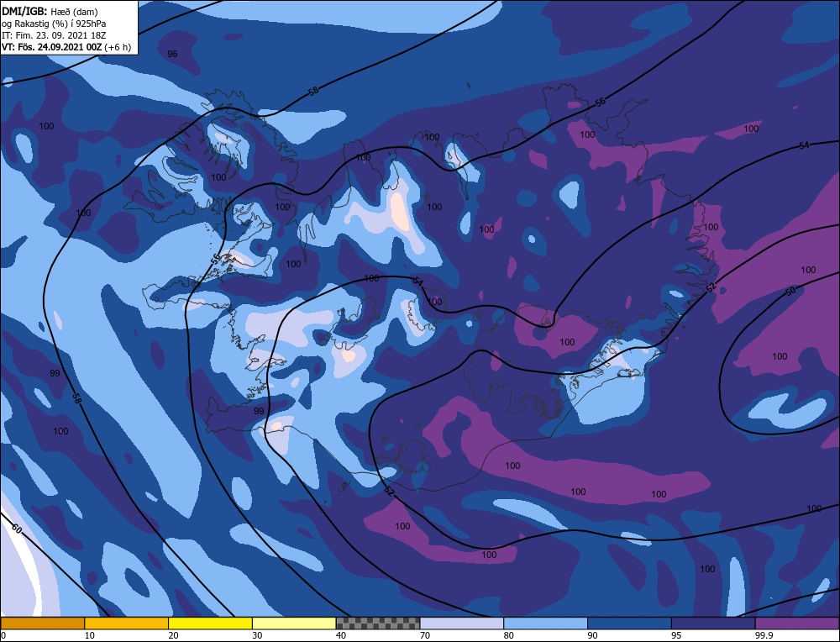Click the valid time 'VT: Fös. 24.09.2021 00Z'
Viewport: 840px width, 642px height.
[x=52, y=47]
